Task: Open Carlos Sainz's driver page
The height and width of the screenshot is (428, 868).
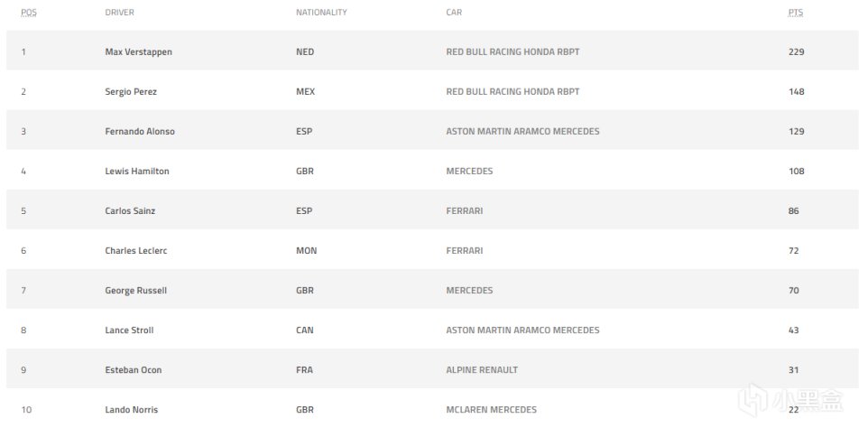Action: click(x=131, y=210)
